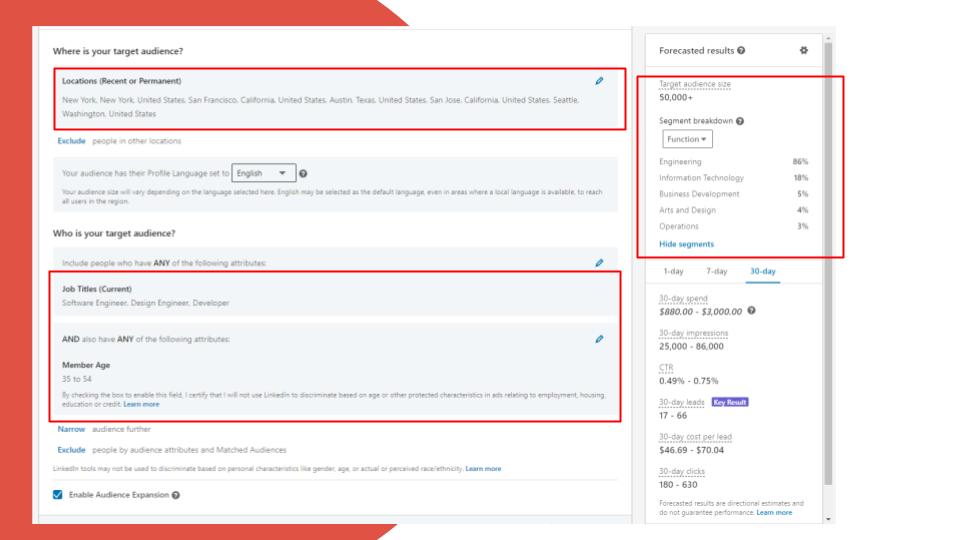Click Narrow audience further link
This screenshot has height=540, width=960.
(73, 429)
